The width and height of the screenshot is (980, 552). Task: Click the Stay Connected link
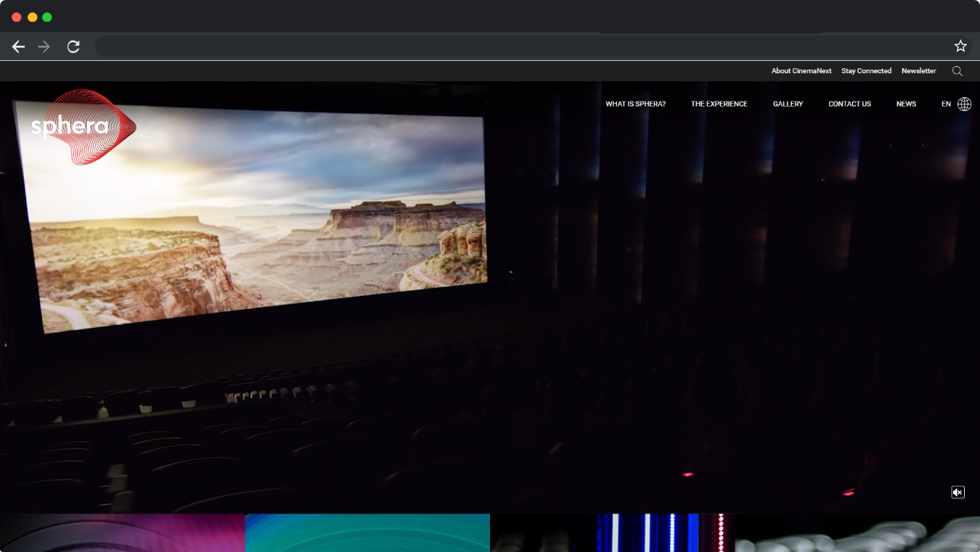[866, 71]
